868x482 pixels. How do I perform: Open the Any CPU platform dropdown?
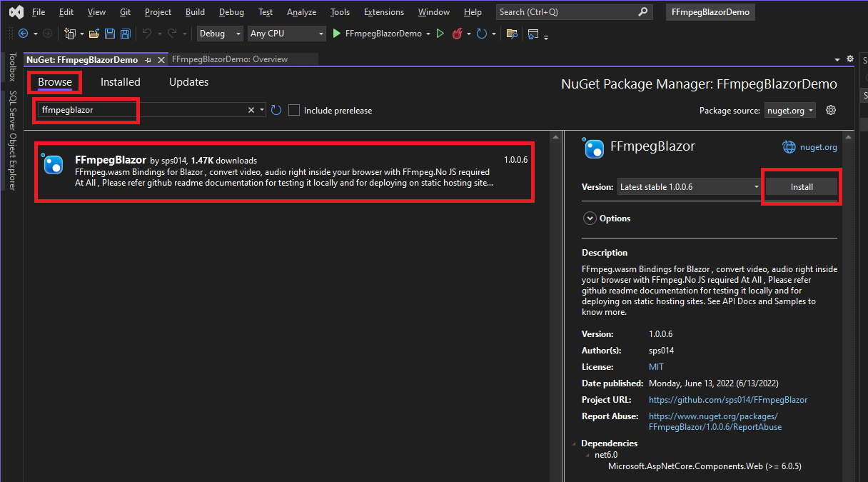point(287,34)
